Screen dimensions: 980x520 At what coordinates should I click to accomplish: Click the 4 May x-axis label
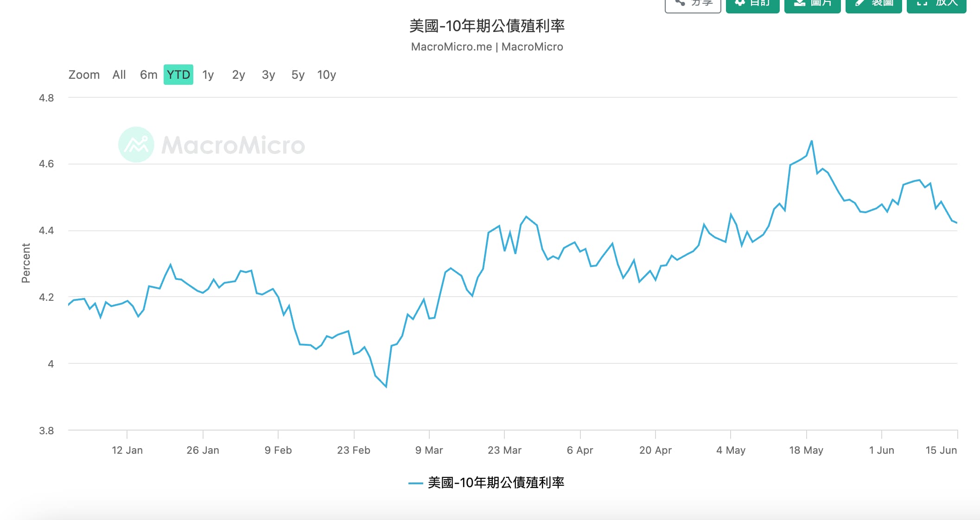click(x=731, y=450)
